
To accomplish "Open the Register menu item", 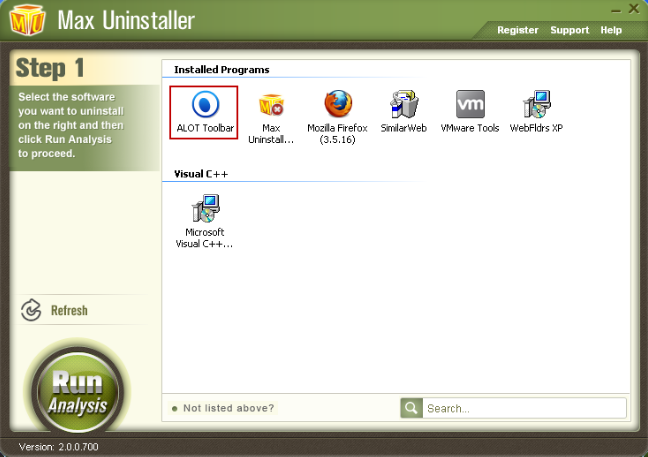I will [x=517, y=30].
